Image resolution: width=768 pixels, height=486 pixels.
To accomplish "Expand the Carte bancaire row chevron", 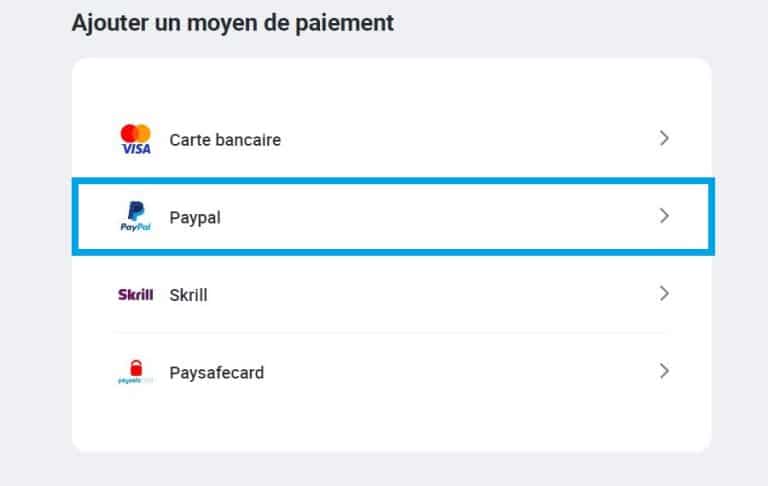I will [x=664, y=139].
